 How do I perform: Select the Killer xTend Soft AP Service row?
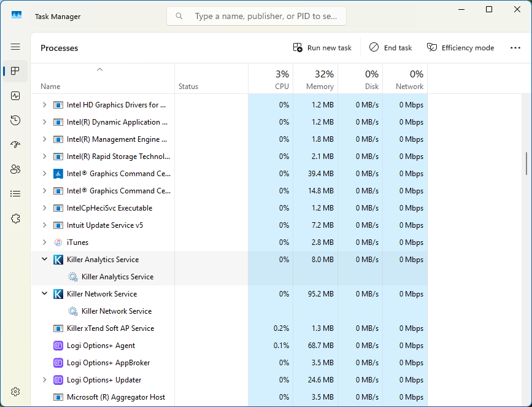pos(229,328)
